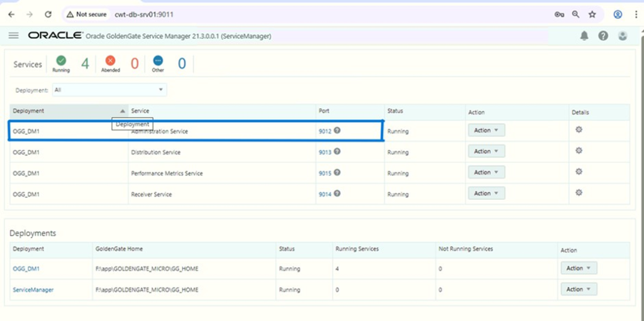Open port 9013 link

click(x=325, y=152)
